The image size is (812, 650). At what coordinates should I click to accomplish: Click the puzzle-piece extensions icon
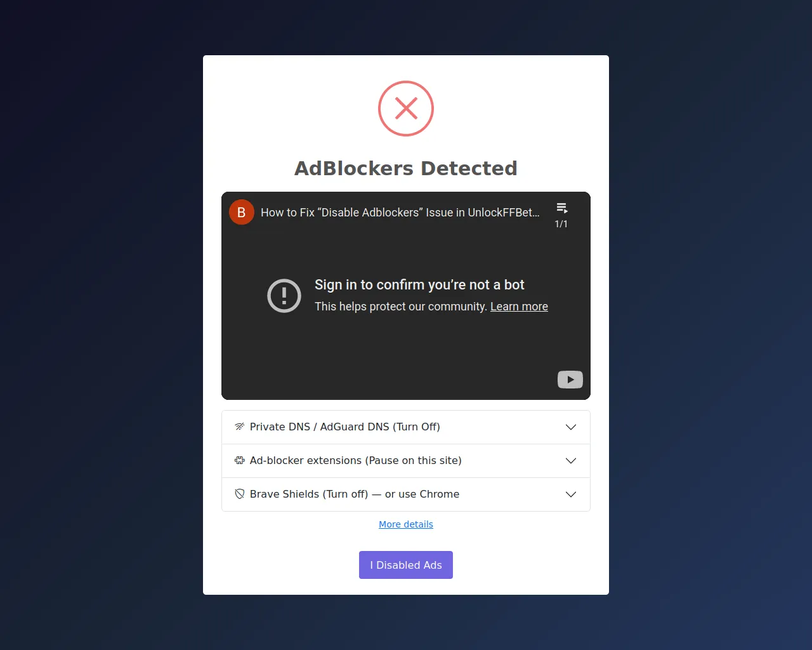point(239,460)
